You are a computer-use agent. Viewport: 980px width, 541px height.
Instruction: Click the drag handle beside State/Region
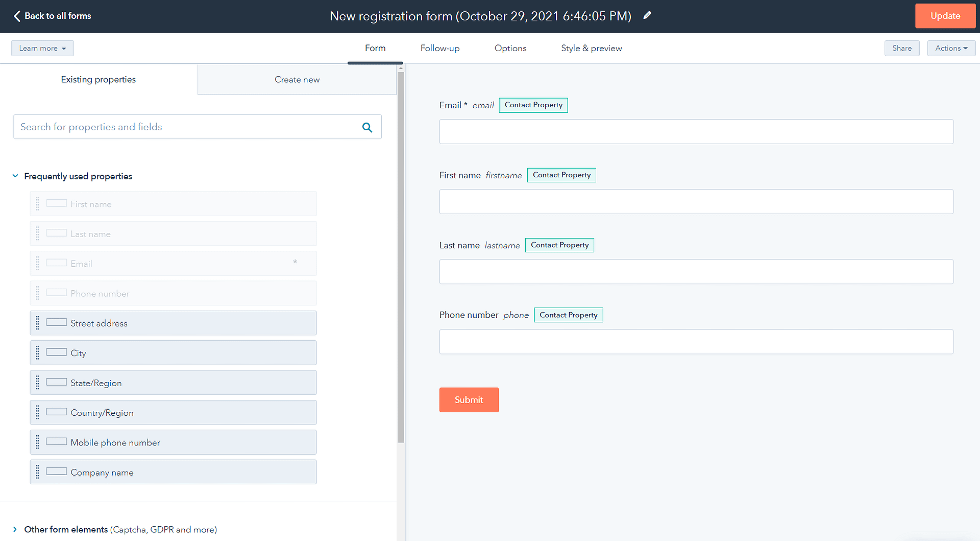(x=37, y=383)
